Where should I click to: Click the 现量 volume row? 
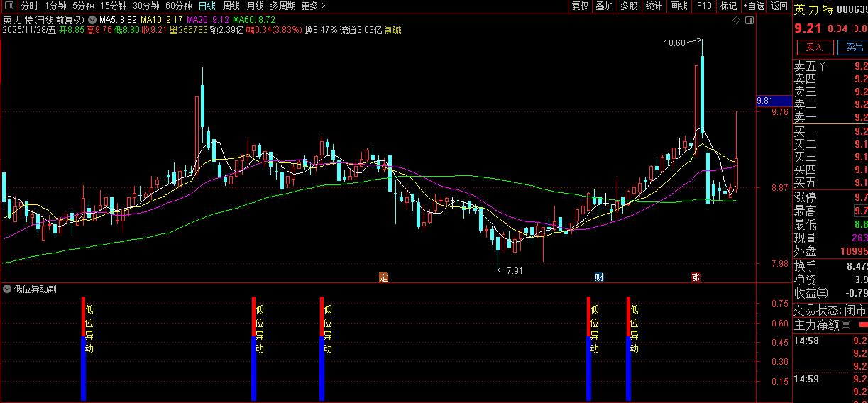[830, 238]
